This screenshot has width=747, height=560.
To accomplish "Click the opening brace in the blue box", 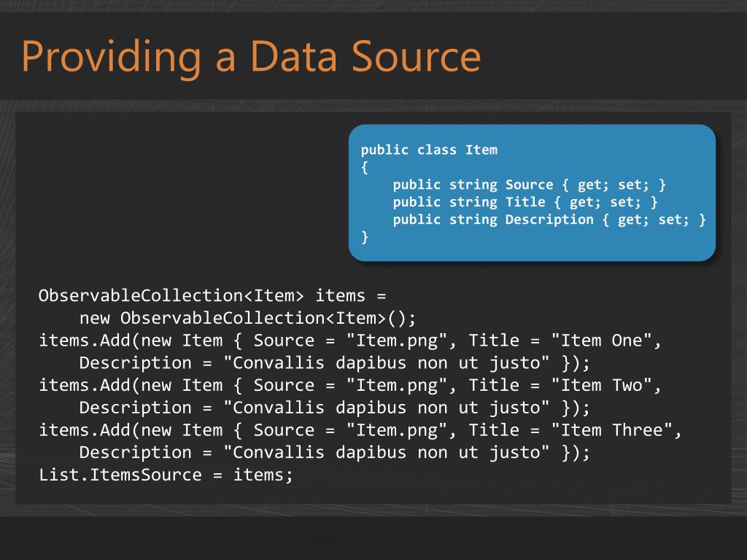I will click(x=365, y=168).
